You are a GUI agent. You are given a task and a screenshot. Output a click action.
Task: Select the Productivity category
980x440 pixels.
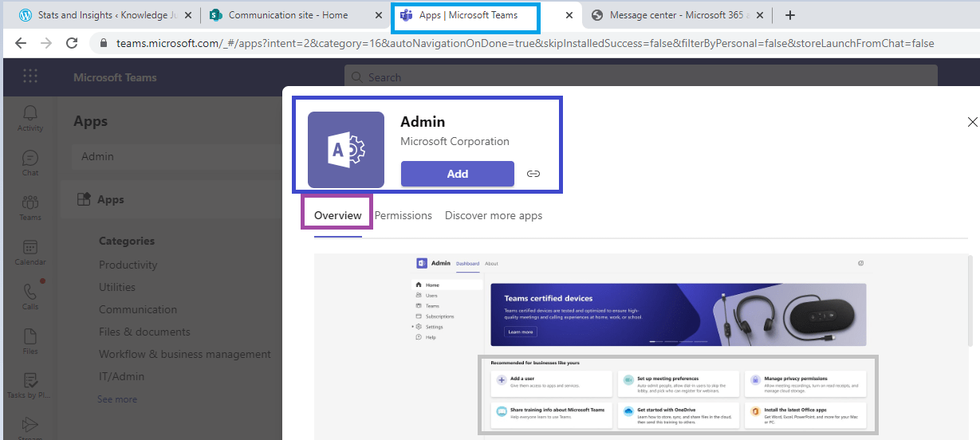click(128, 265)
